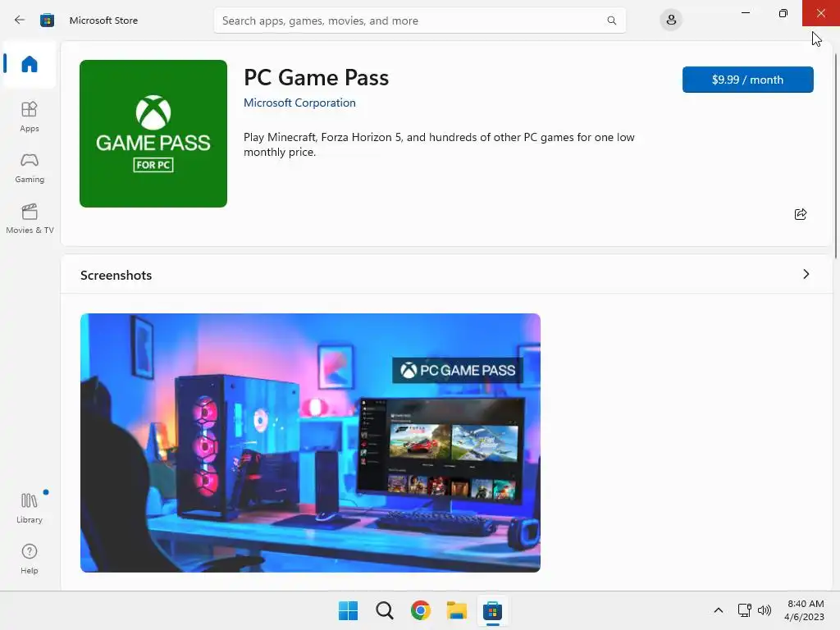
Task: Click the Microsoft Store logo icon
Action: (x=47, y=21)
